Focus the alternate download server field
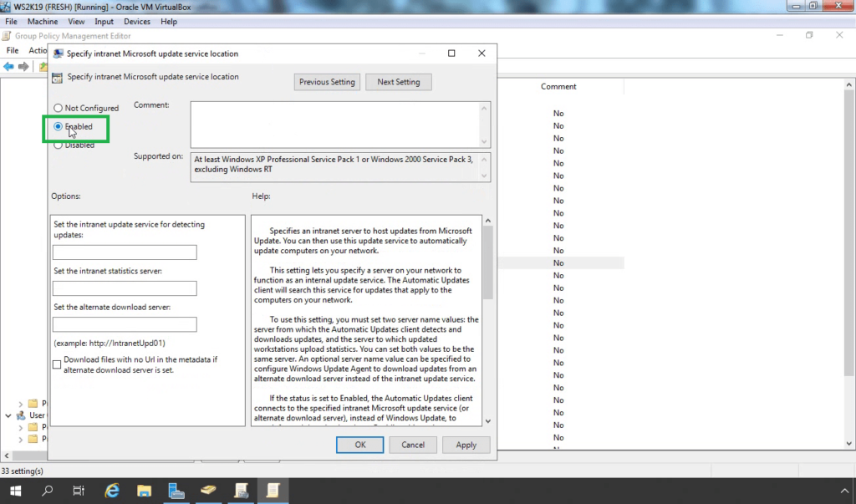Viewport: 856px width, 504px height. pos(125,324)
